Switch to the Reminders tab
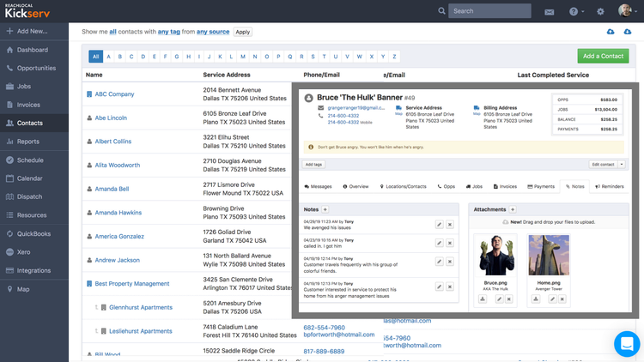The image size is (644, 362). point(610,186)
